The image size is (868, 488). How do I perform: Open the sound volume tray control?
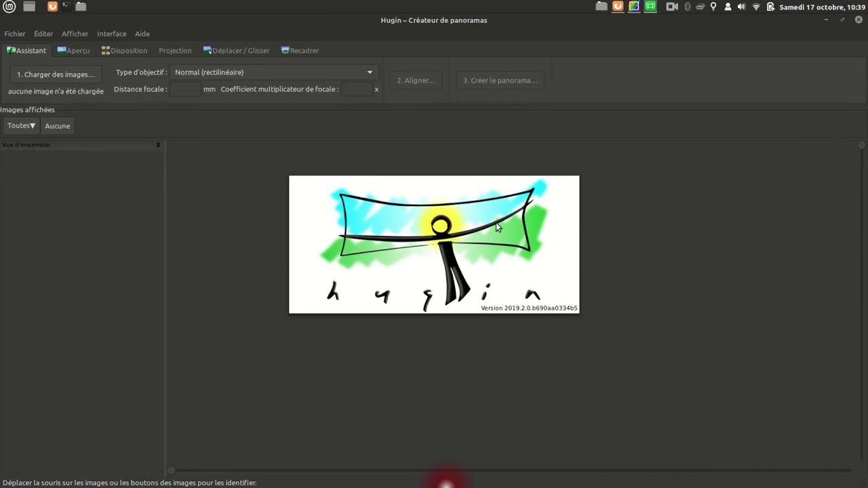pos(741,7)
